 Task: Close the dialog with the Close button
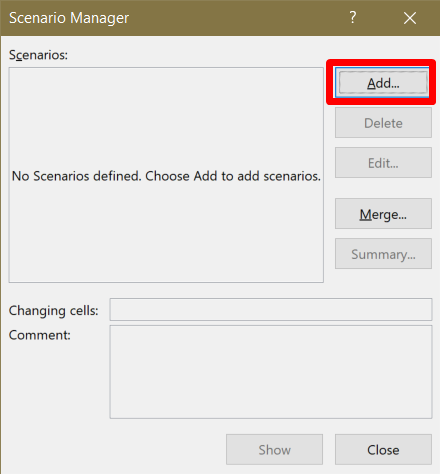coord(383,450)
